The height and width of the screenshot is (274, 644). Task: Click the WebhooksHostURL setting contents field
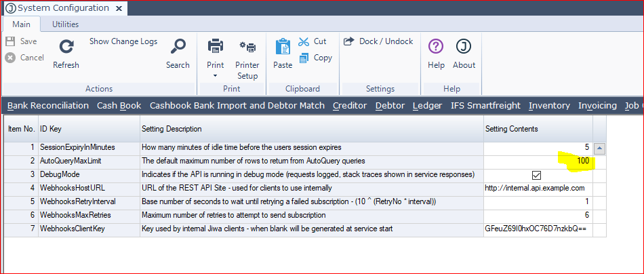pyautogui.click(x=538, y=188)
